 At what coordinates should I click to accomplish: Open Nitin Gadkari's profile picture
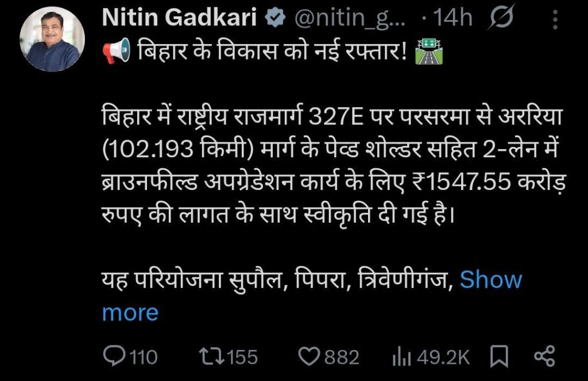53,48
